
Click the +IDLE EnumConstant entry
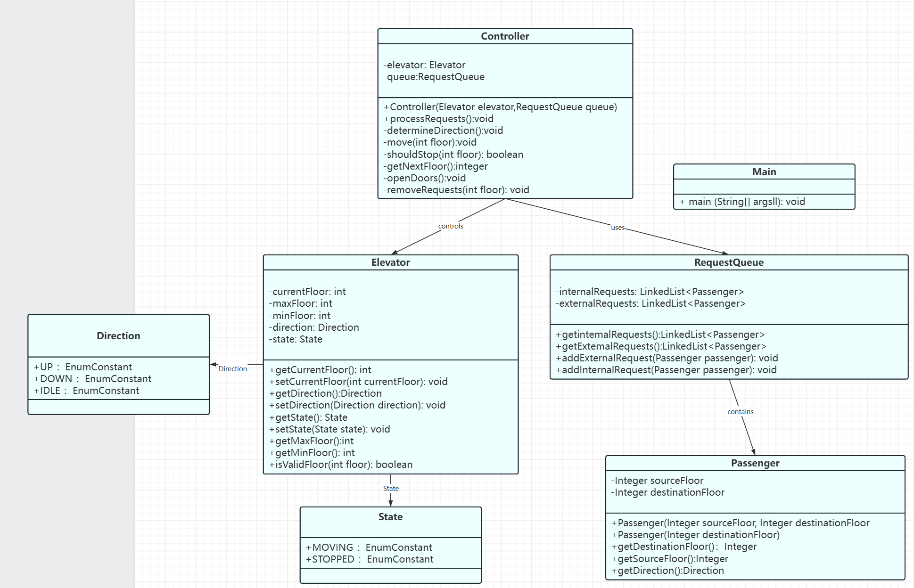pyautogui.click(x=87, y=391)
